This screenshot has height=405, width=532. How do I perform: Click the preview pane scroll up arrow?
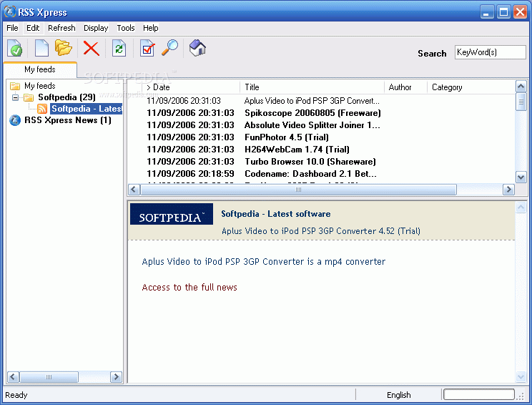[521, 207]
